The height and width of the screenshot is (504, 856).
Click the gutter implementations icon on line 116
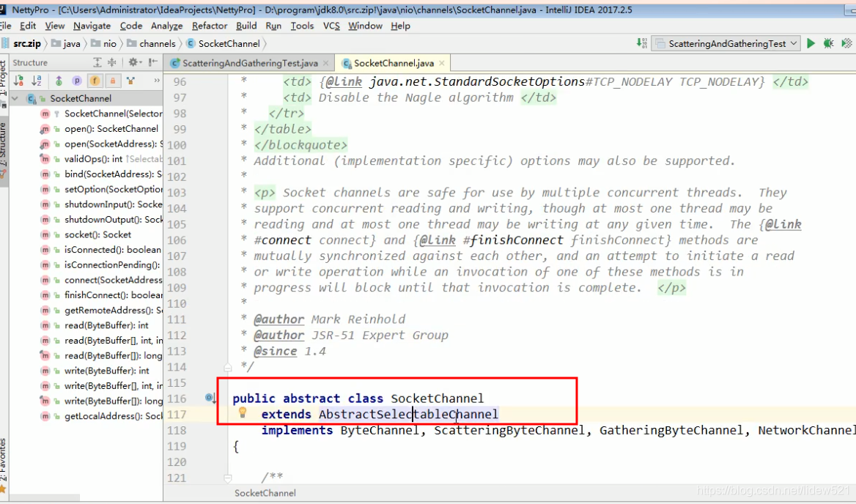point(211,399)
